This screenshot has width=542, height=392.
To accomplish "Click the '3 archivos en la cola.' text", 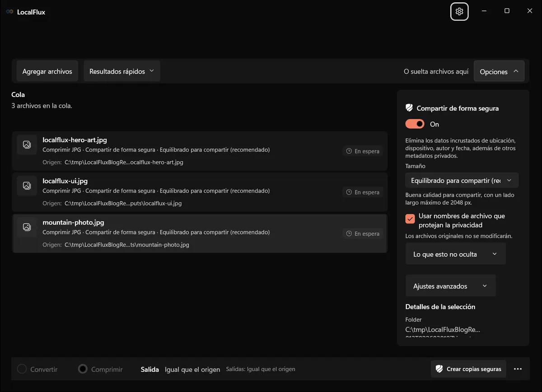I will (x=42, y=106).
